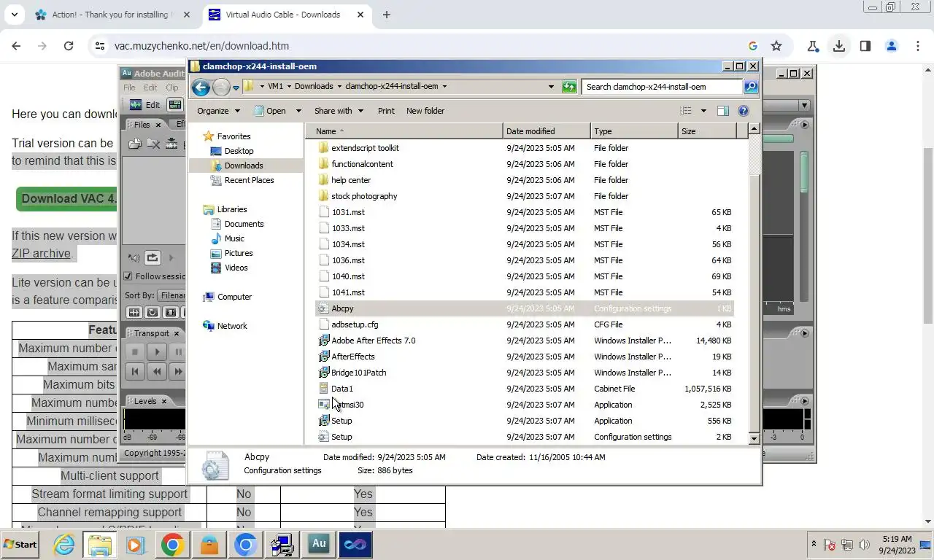Open Windows Media Player from taskbar

pos(135,545)
